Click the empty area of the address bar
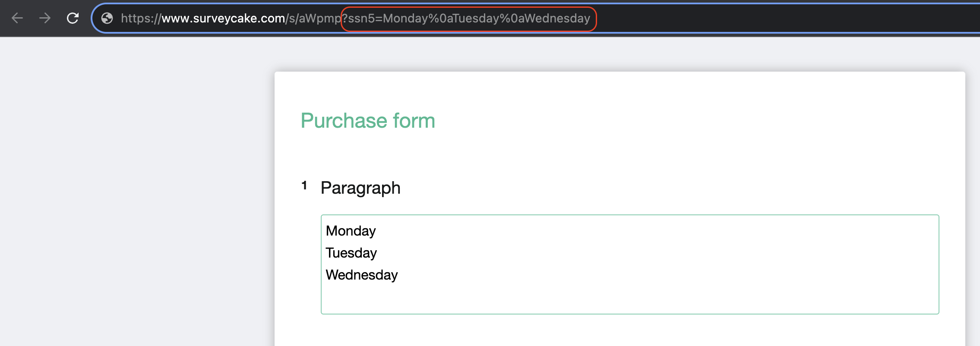The image size is (980, 346). [x=777, y=18]
